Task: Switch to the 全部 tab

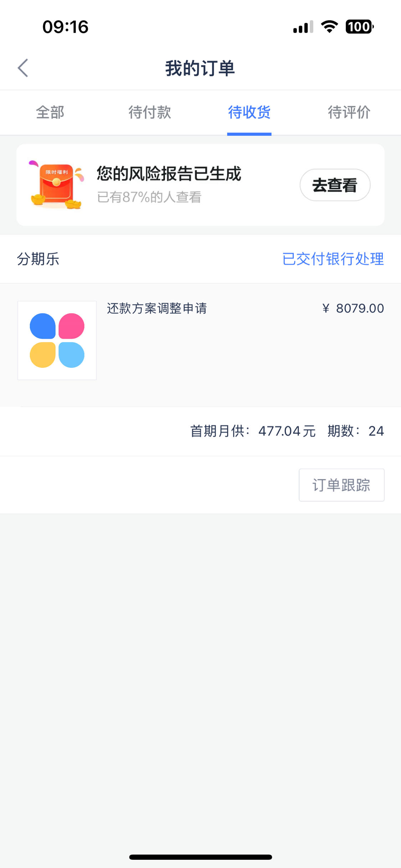Action: coord(50,112)
